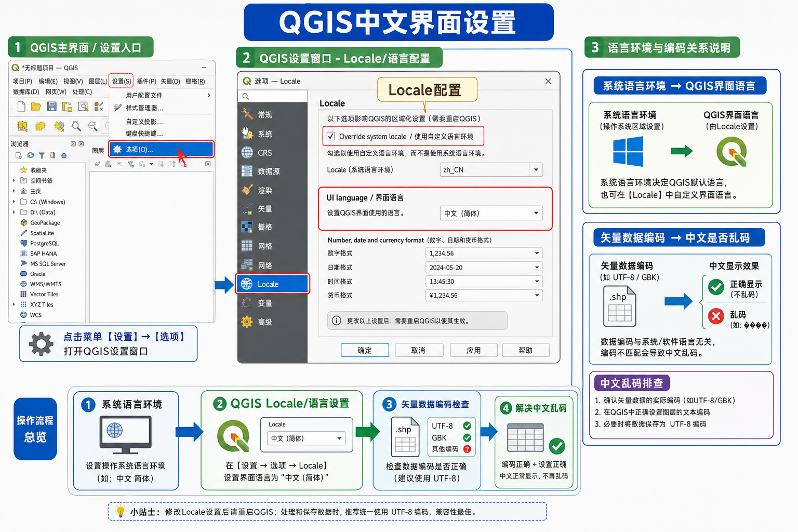This screenshot has width=798, height=532.
Task: Open 用户配置文件 submenu
Action: (162, 96)
